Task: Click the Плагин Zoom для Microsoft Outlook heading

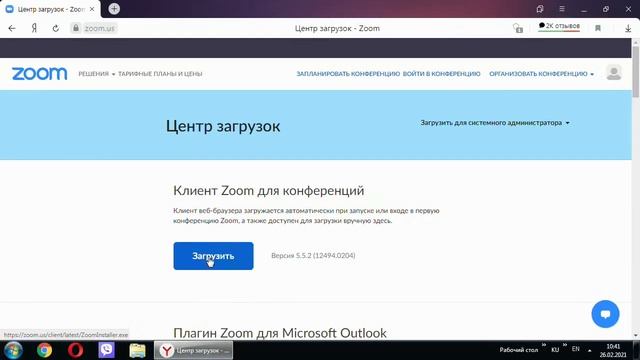Action: point(280,333)
